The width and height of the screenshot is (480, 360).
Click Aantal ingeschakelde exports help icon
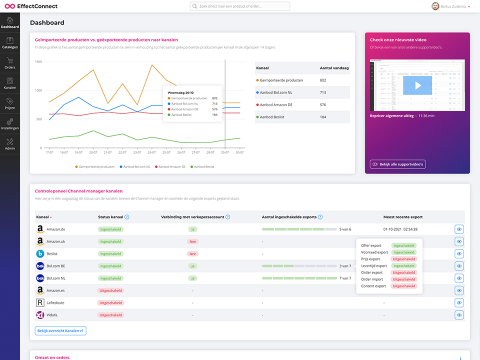coord(320,217)
